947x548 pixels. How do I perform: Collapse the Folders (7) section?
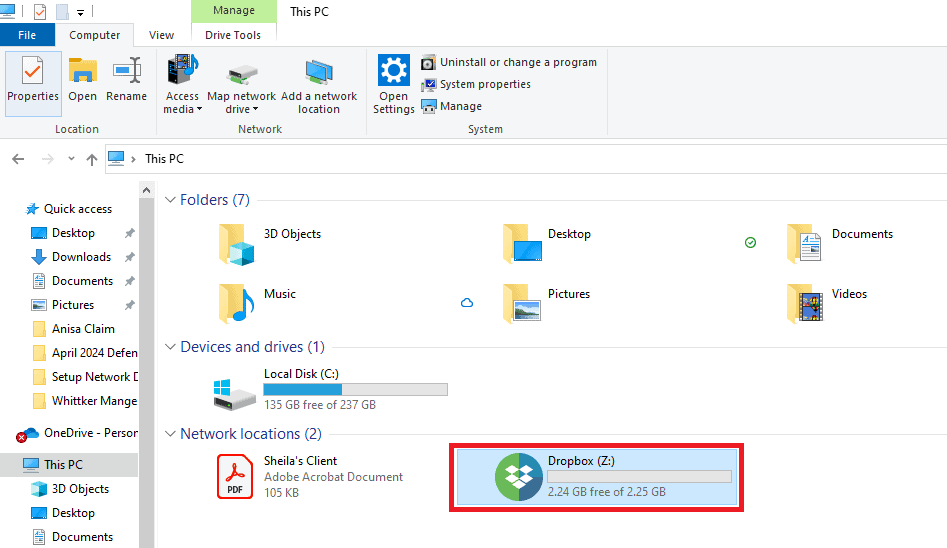170,199
